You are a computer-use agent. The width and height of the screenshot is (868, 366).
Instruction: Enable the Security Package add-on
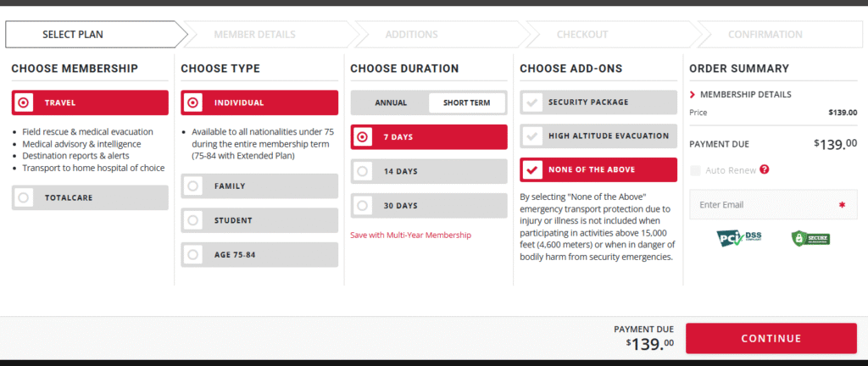tap(598, 103)
